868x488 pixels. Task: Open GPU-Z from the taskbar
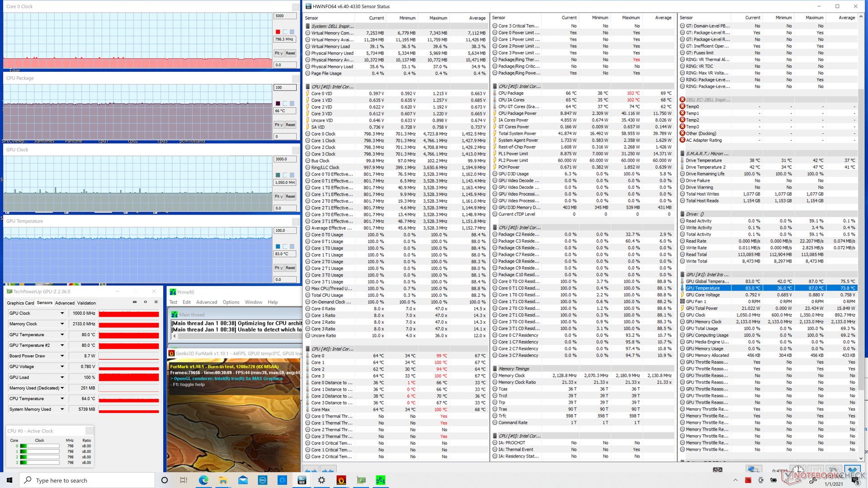[361, 480]
